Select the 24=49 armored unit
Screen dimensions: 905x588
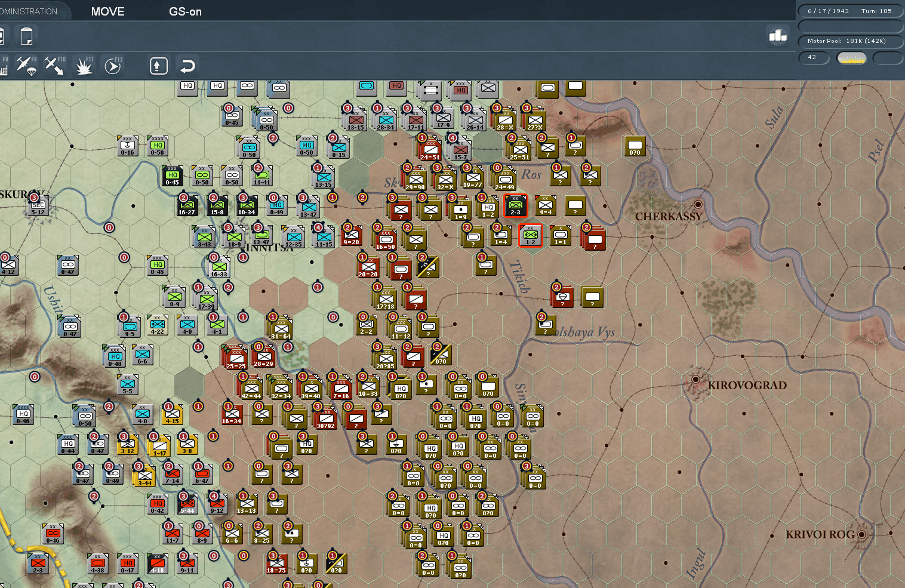pyautogui.click(x=504, y=178)
